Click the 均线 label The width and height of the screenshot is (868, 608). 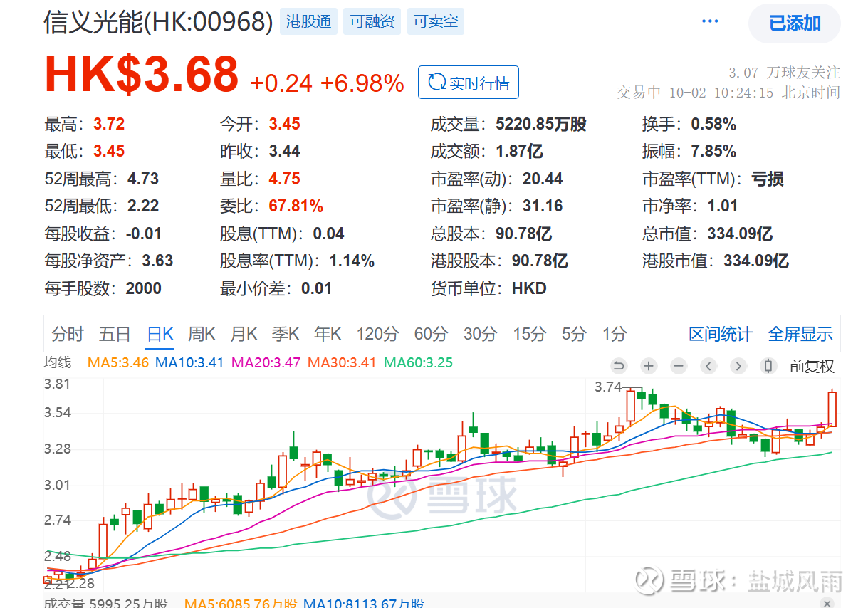point(58,362)
